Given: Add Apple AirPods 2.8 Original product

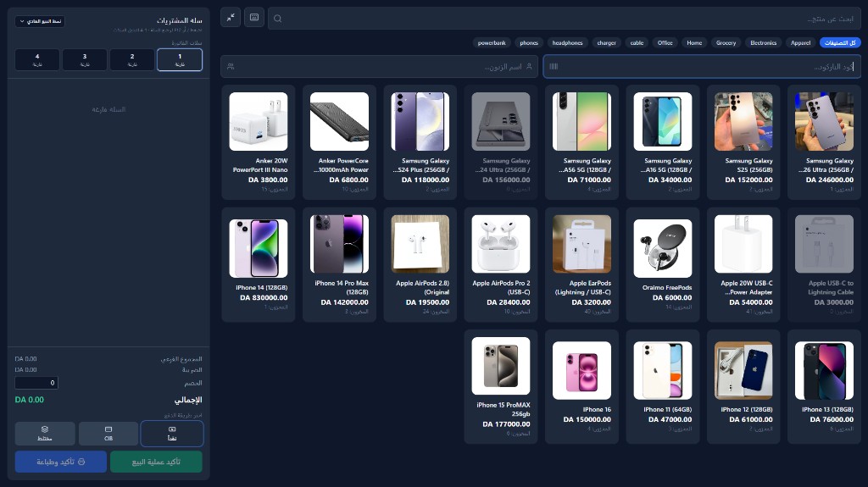Looking at the screenshot, I should coord(420,264).
